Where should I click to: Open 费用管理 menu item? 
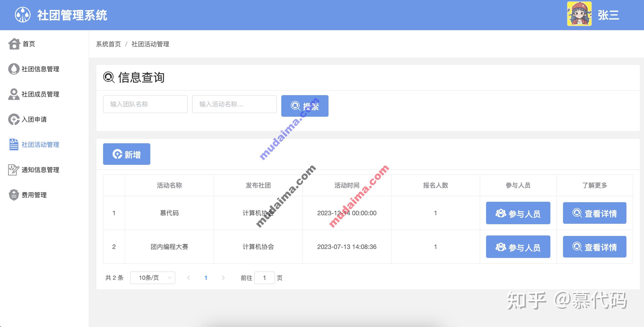click(x=34, y=195)
